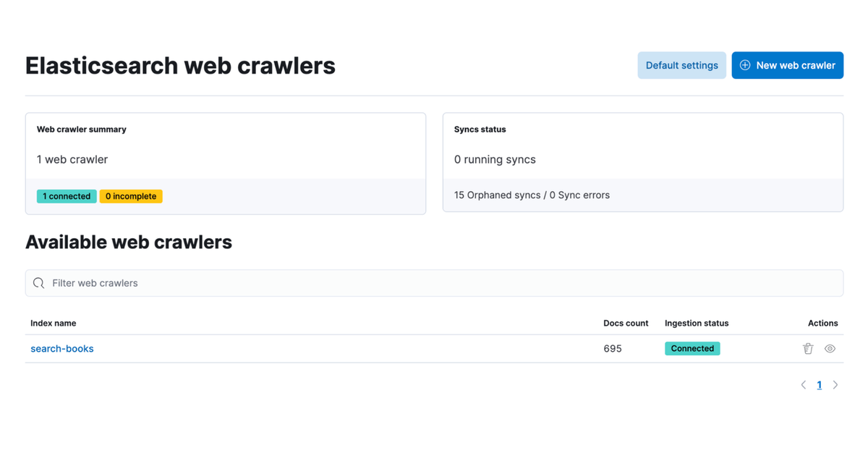Create a New web crawler
The width and height of the screenshot is (868, 456).
coord(788,65)
